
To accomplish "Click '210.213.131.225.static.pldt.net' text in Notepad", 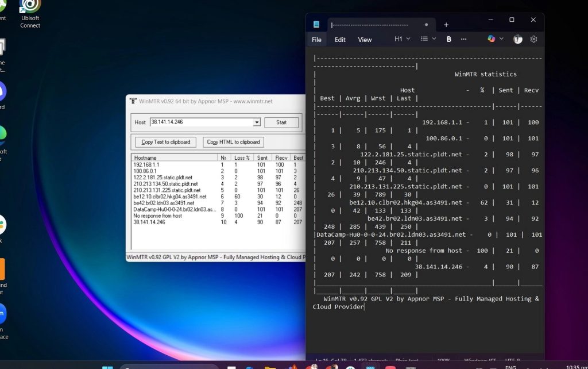I will pos(406,187).
